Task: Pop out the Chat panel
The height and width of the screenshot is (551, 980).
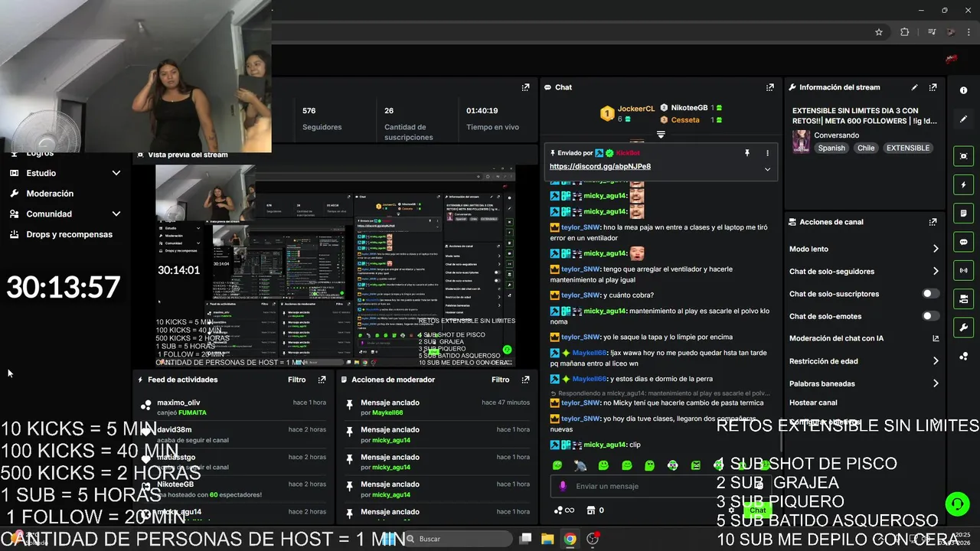Action: click(769, 87)
